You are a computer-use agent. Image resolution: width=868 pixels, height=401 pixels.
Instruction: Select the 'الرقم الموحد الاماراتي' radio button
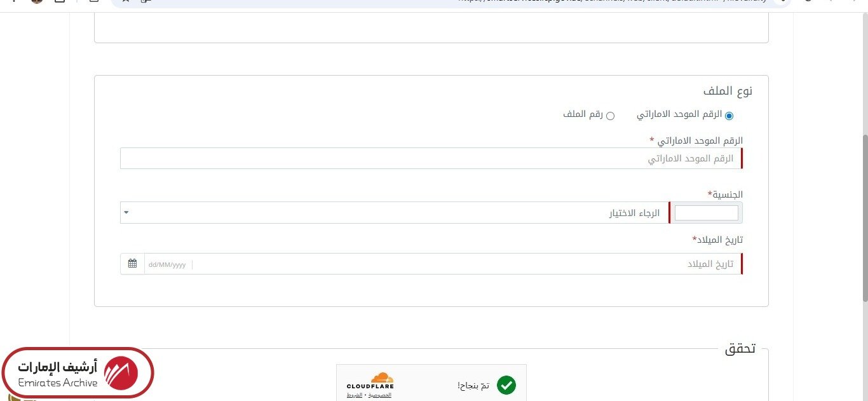(729, 116)
